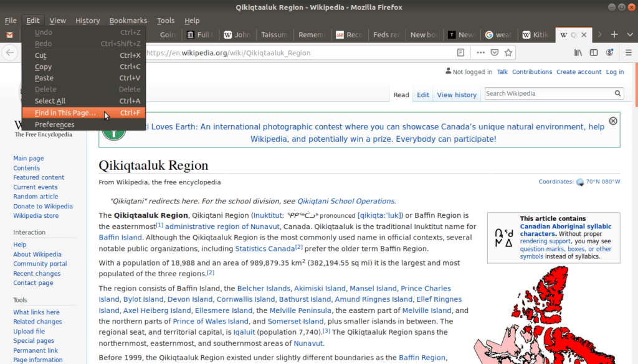Image resolution: width=638 pixels, height=364 pixels.
Task: Follow the Ellesmere Island link
Action: (x=224, y=310)
